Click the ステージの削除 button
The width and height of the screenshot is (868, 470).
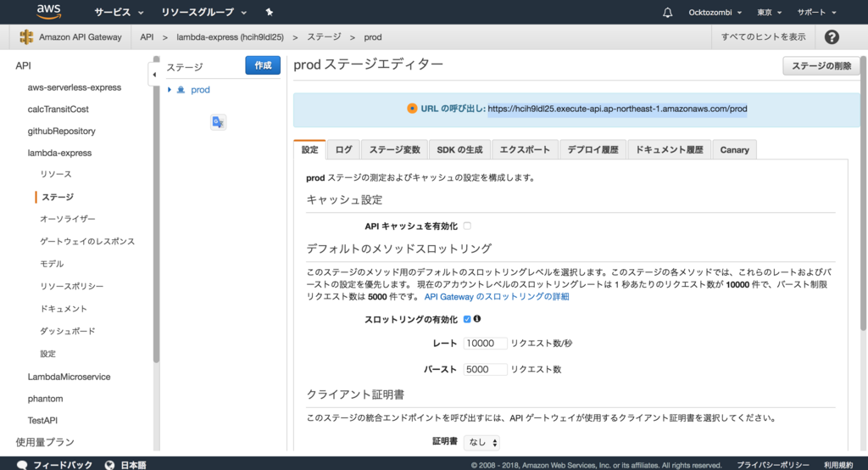[821, 66]
